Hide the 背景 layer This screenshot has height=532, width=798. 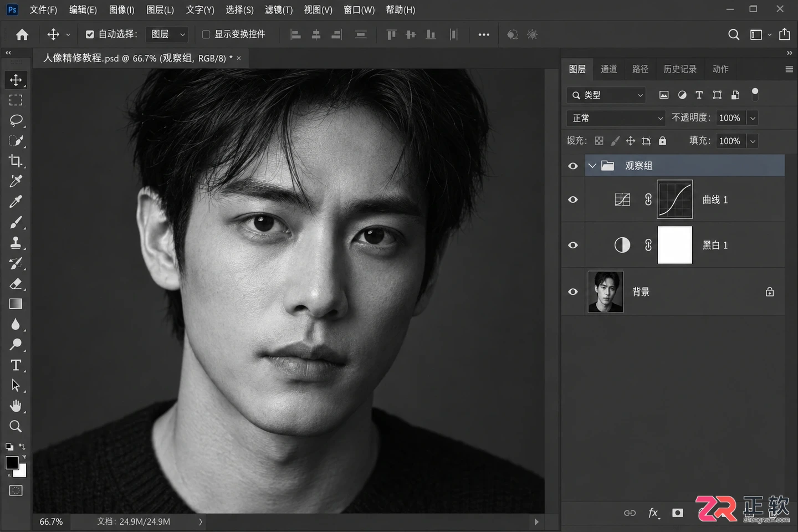coord(573,292)
